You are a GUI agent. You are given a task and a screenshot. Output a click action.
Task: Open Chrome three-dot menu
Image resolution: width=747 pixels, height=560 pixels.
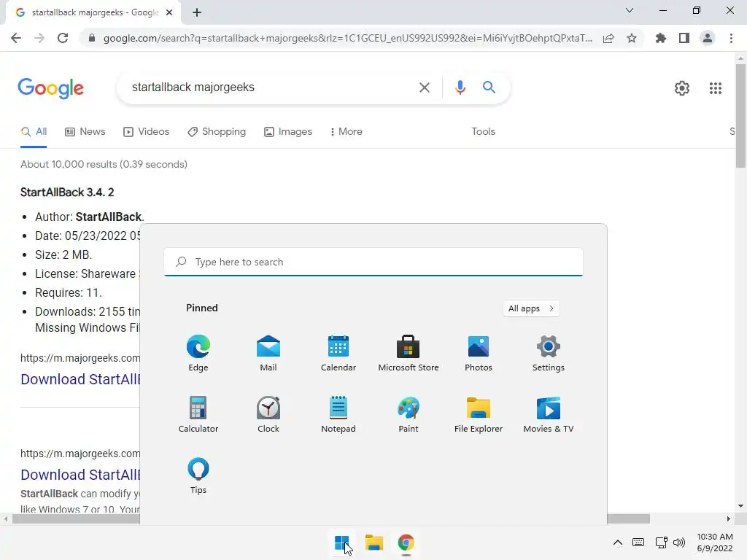click(x=731, y=38)
